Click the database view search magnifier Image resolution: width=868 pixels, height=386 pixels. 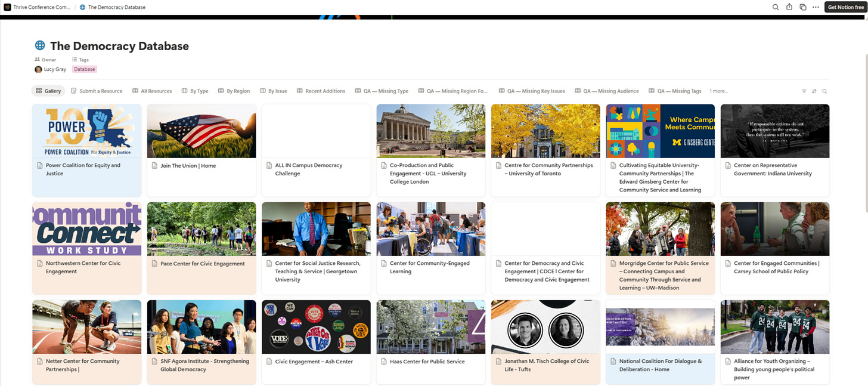click(825, 91)
